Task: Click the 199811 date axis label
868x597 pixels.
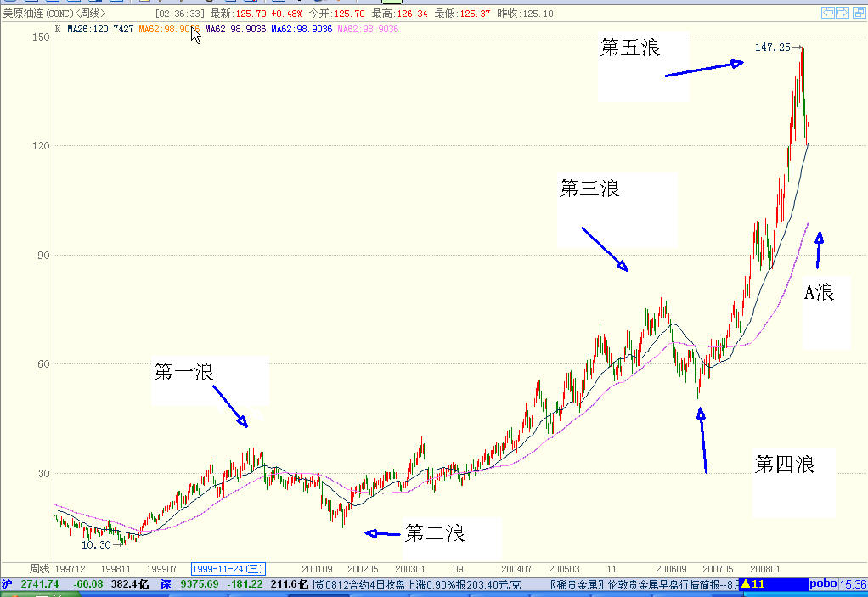Action: coord(116,569)
